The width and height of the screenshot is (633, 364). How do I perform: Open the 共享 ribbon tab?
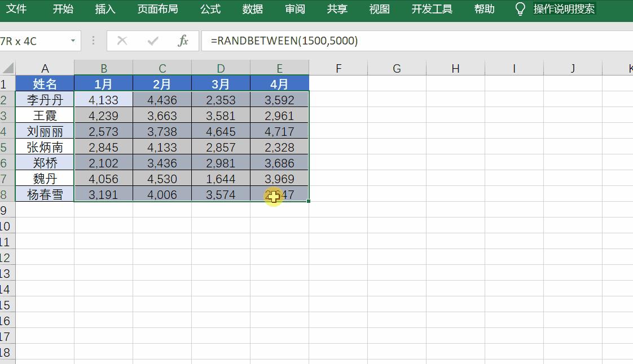pyautogui.click(x=336, y=9)
